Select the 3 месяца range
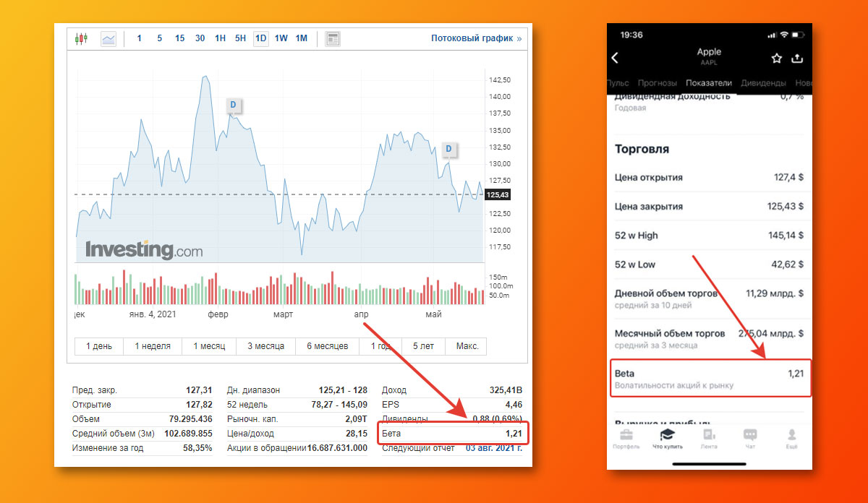Screen dimensions: 868x503 pos(266,346)
